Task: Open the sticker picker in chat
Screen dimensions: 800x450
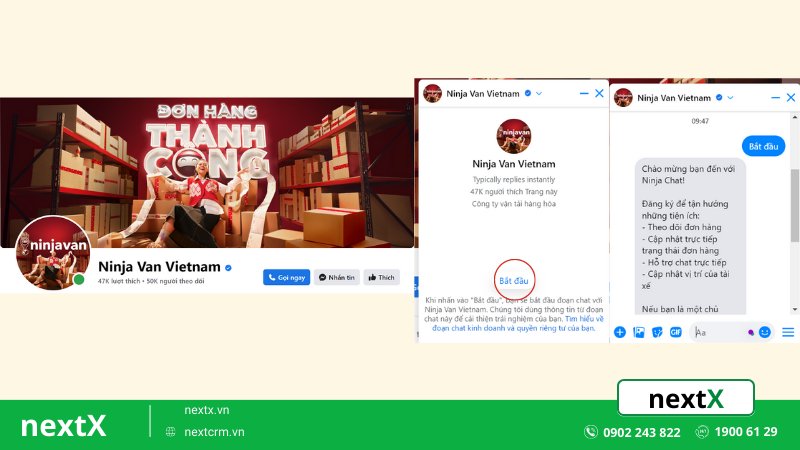Action: [x=657, y=332]
